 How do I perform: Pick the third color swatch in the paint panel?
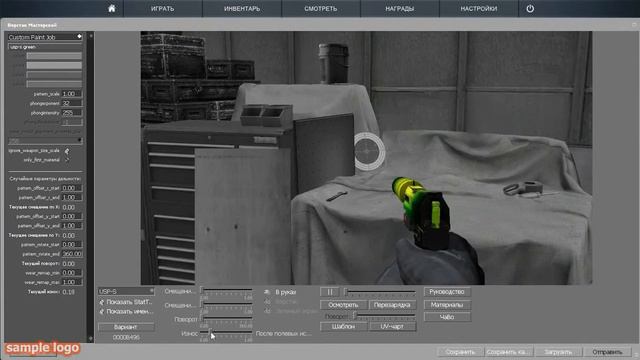54,74
